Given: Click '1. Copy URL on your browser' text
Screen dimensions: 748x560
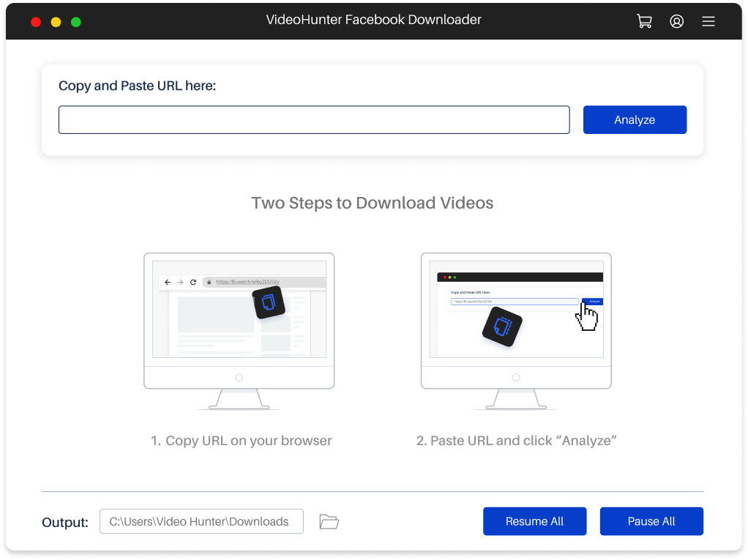Looking at the screenshot, I should click(x=241, y=441).
